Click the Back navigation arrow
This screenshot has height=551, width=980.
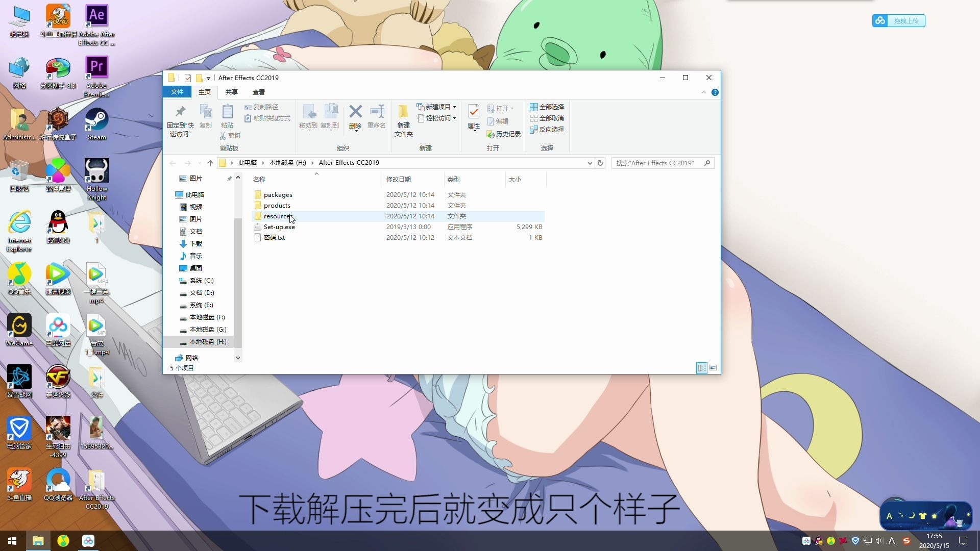tap(173, 163)
